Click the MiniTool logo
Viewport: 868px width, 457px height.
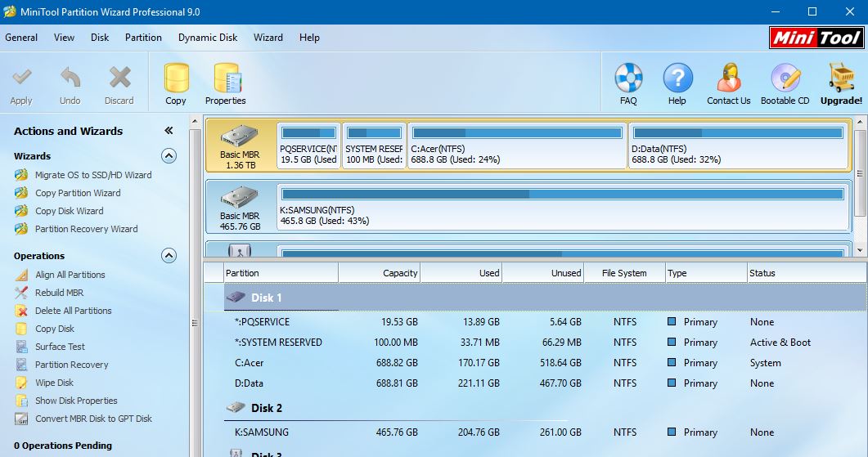point(816,38)
